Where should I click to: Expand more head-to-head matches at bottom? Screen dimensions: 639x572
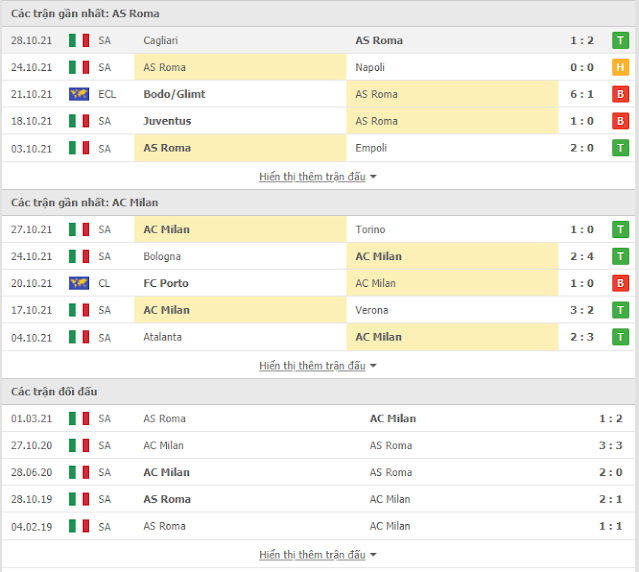point(318,554)
